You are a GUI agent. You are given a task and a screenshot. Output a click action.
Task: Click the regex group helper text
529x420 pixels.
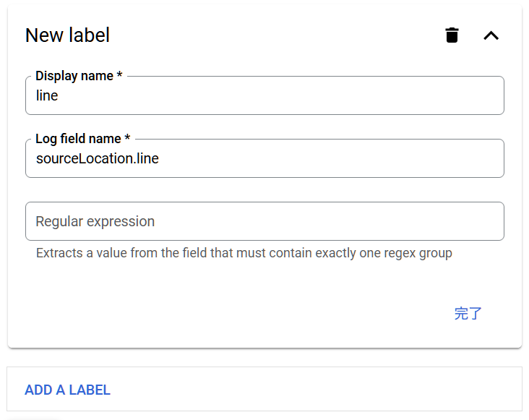point(244,254)
